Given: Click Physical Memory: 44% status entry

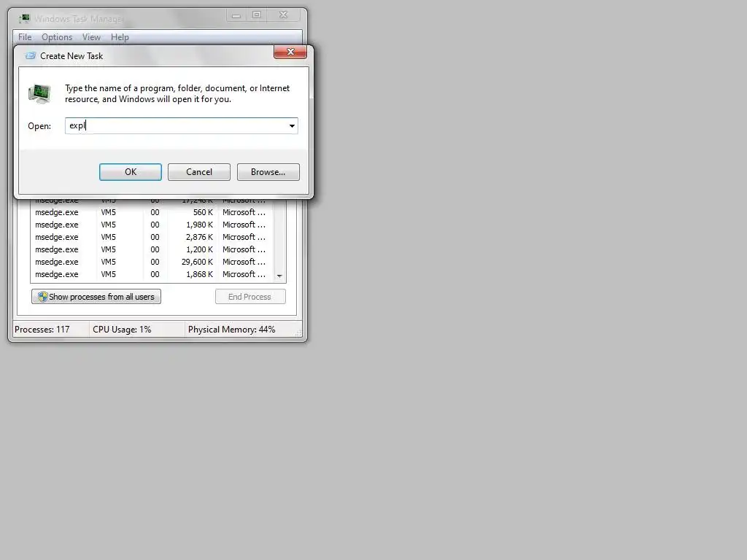Looking at the screenshot, I should tap(231, 330).
